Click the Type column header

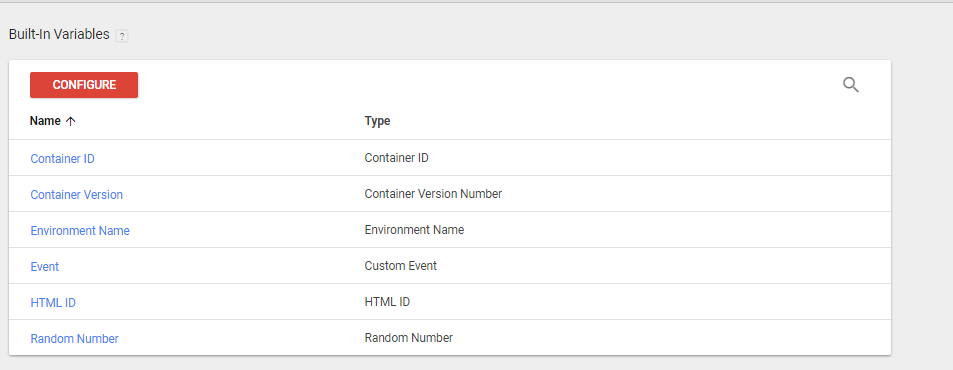click(377, 121)
